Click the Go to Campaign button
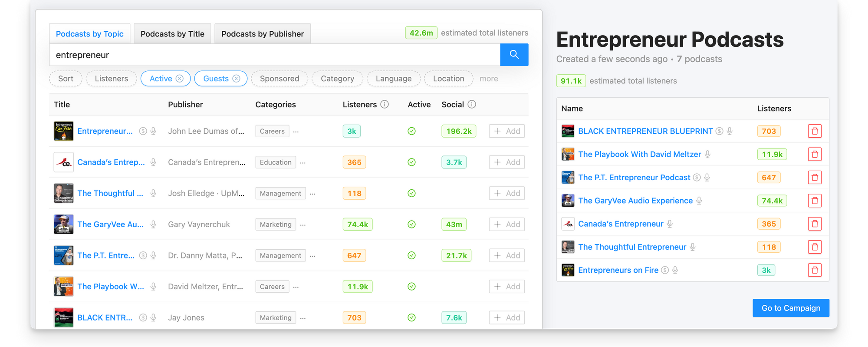 791,308
